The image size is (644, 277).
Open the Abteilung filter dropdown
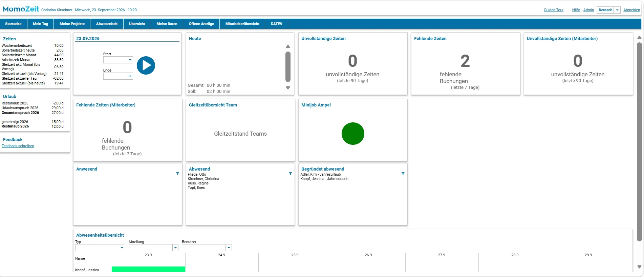[x=175, y=248]
